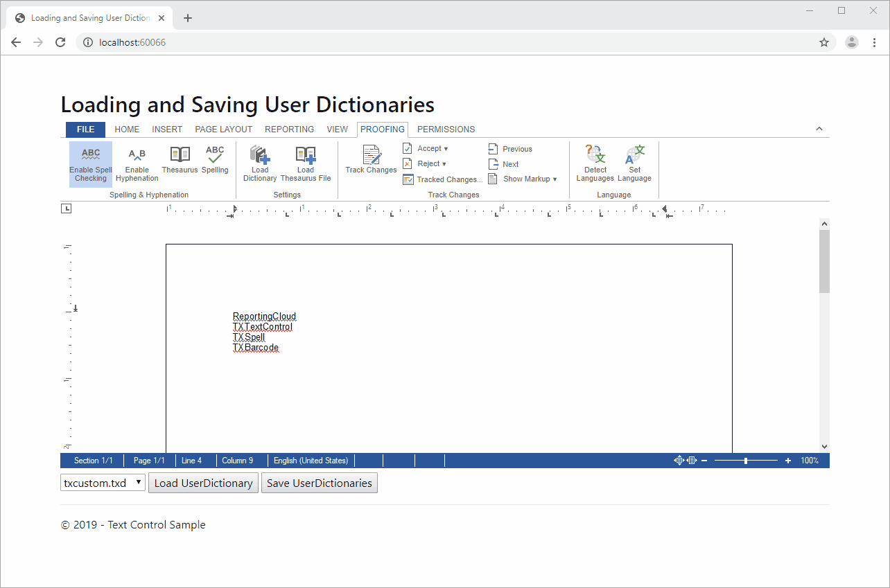This screenshot has height=588, width=890.
Task: Click the 100% zoom level
Action: (810, 461)
